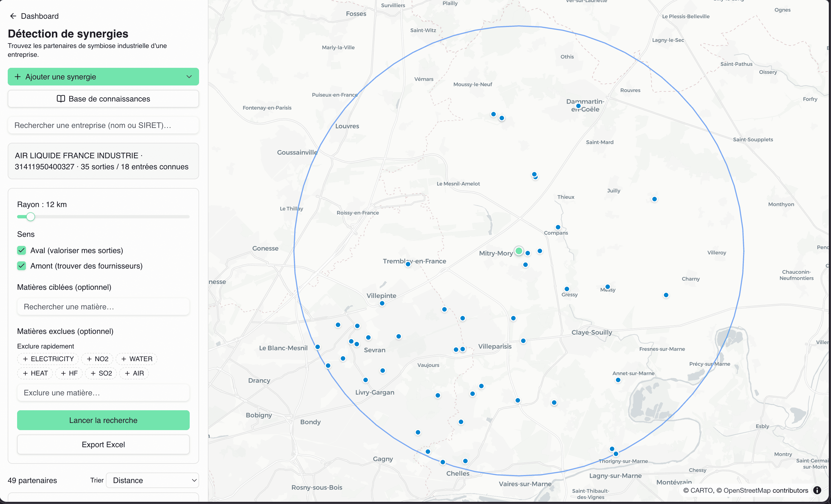This screenshot has height=504, width=831.
Task: Select the partner marker at Annet-sur-Marne
Action: pyautogui.click(x=618, y=380)
